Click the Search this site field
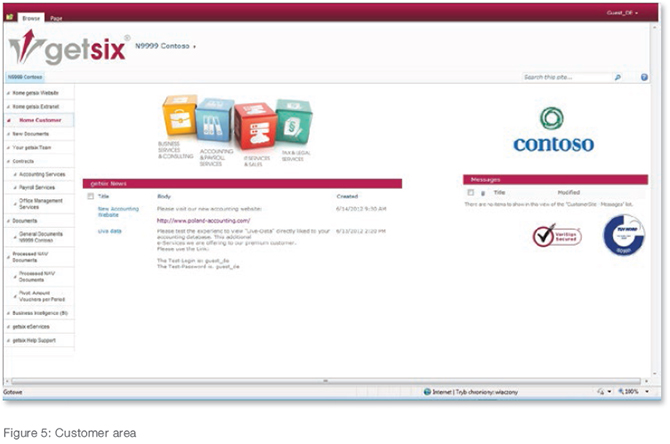The image size is (670, 444). (x=567, y=77)
